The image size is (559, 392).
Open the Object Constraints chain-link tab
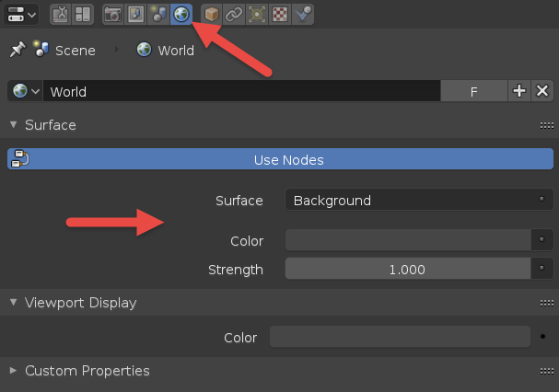click(234, 15)
